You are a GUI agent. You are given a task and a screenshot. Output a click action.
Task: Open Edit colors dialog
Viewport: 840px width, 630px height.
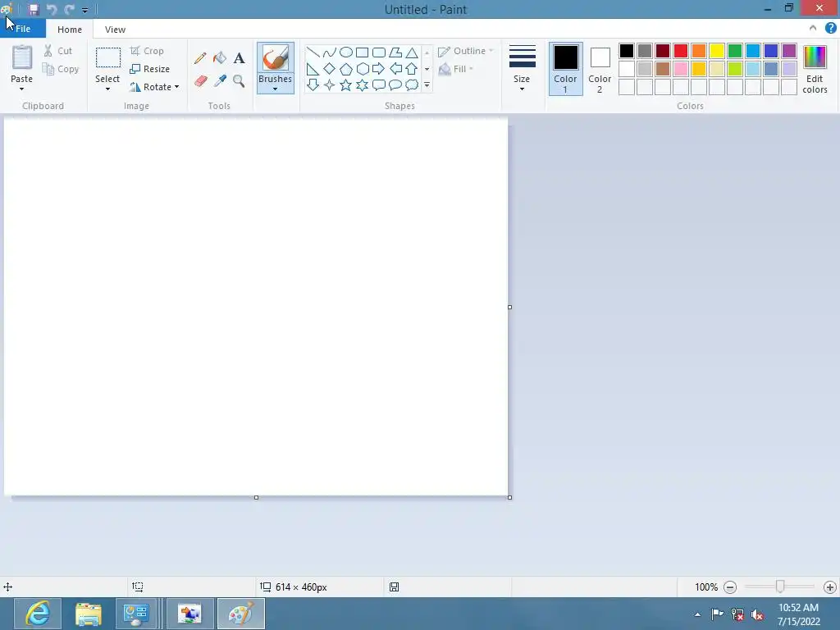click(815, 69)
